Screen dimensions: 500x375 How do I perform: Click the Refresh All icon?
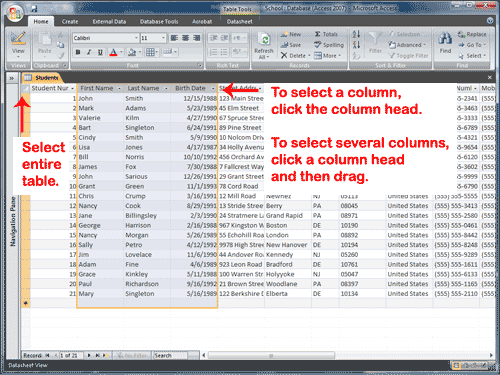264,40
